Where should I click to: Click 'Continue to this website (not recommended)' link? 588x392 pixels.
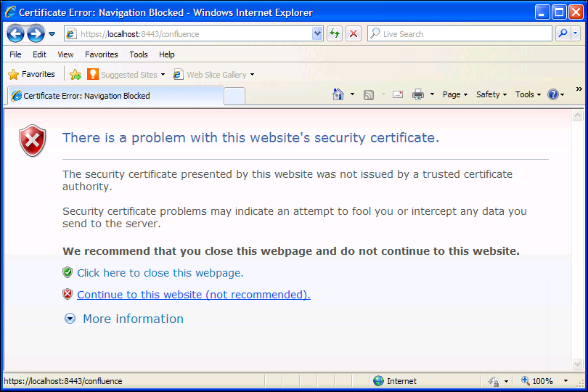194,295
